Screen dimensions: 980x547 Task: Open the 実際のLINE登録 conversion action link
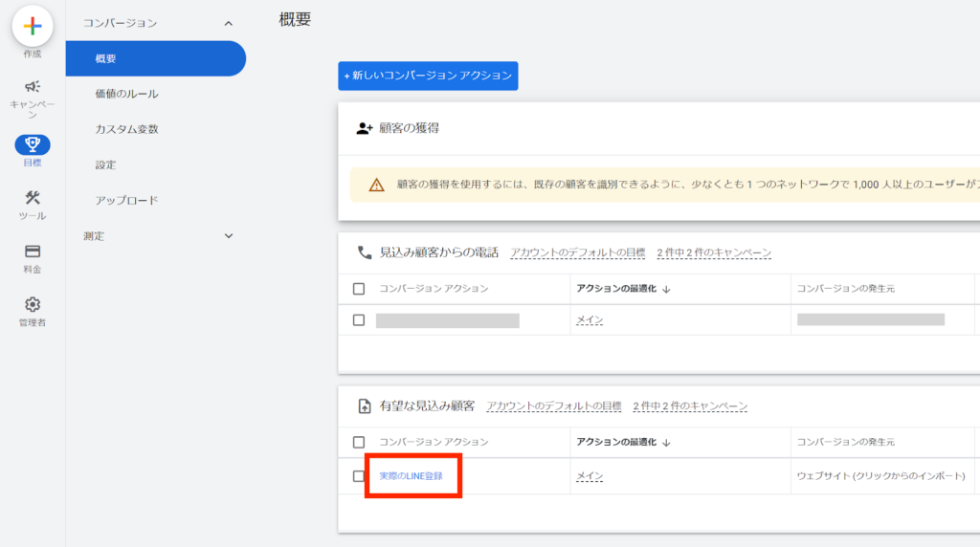[x=412, y=476]
